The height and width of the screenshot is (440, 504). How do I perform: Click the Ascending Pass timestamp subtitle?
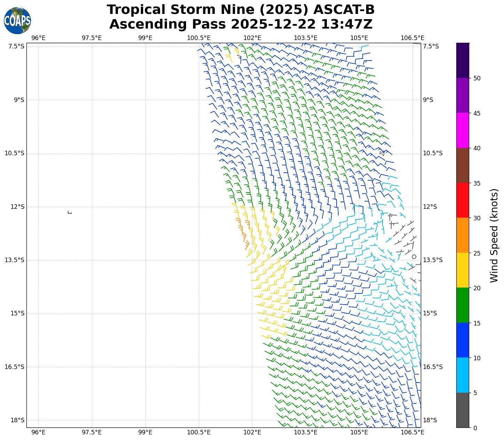(x=241, y=24)
